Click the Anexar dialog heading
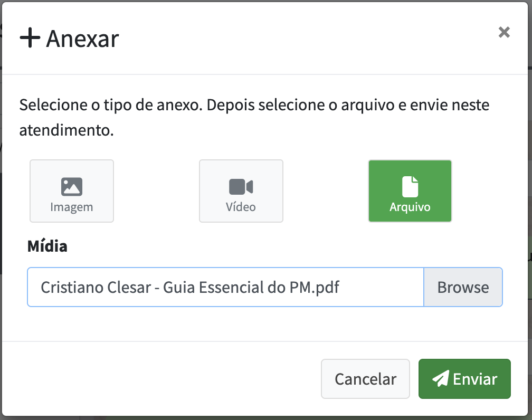The width and height of the screenshot is (532, 420). click(x=82, y=38)
